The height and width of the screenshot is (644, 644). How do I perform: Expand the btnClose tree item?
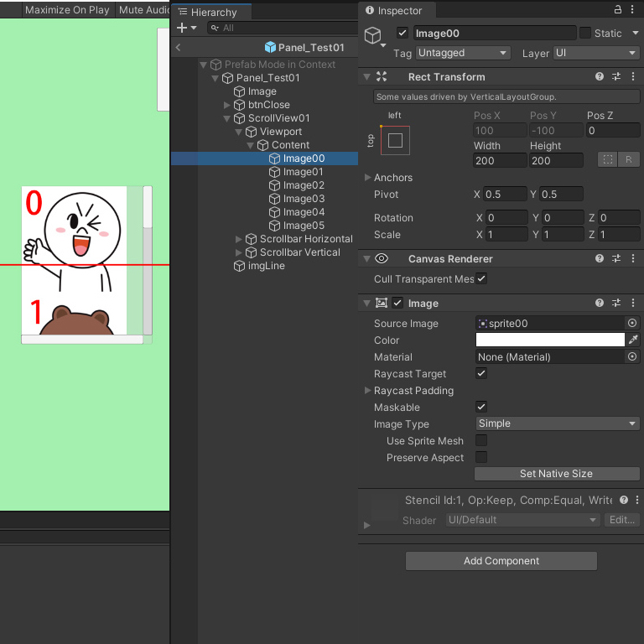point(226,105)
